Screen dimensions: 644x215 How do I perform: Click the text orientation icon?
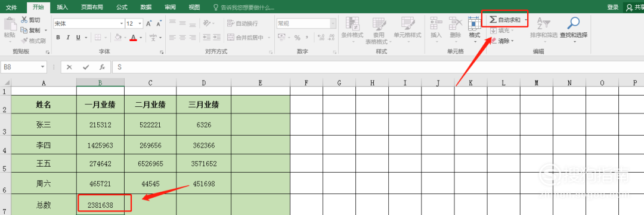207,23
